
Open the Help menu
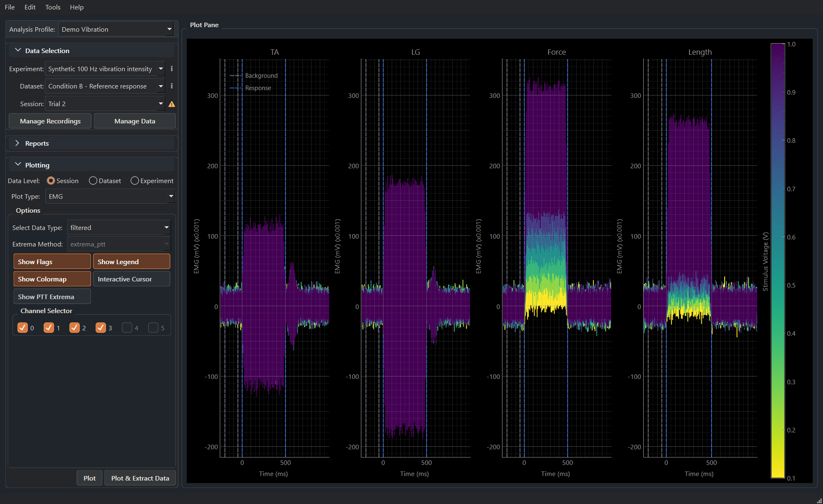77,7
